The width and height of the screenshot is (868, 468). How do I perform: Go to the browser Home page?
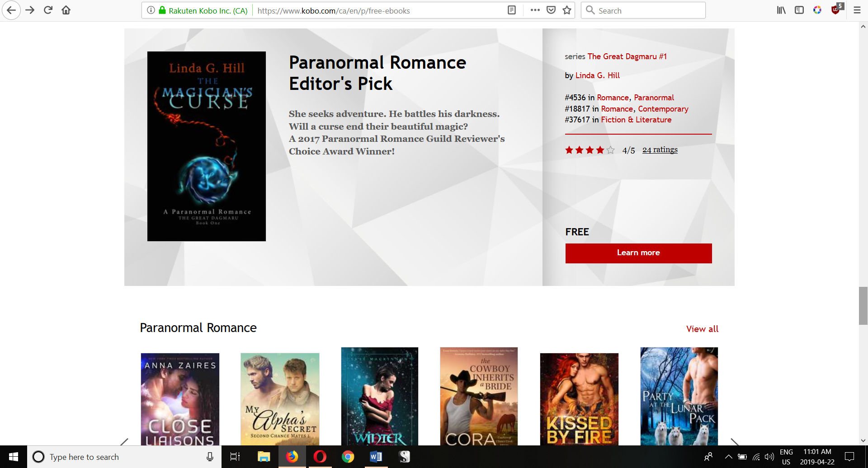66,10
